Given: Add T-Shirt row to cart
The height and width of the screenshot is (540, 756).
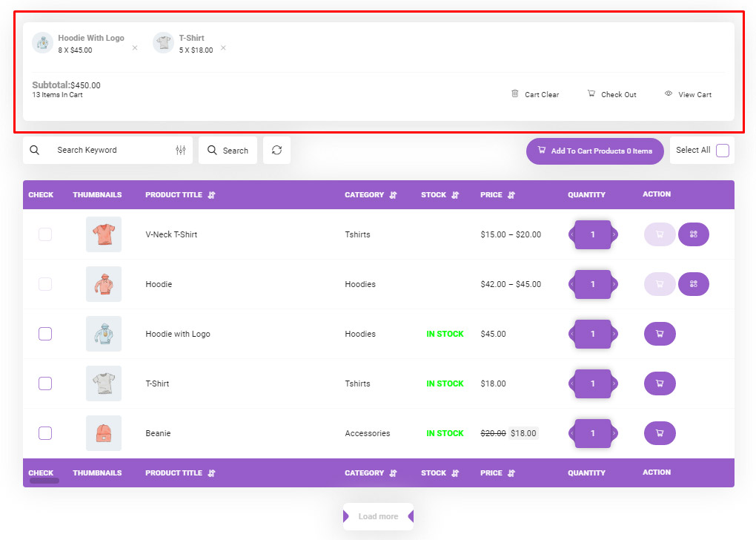Looking at the screenshot, I should click(660, 383).
